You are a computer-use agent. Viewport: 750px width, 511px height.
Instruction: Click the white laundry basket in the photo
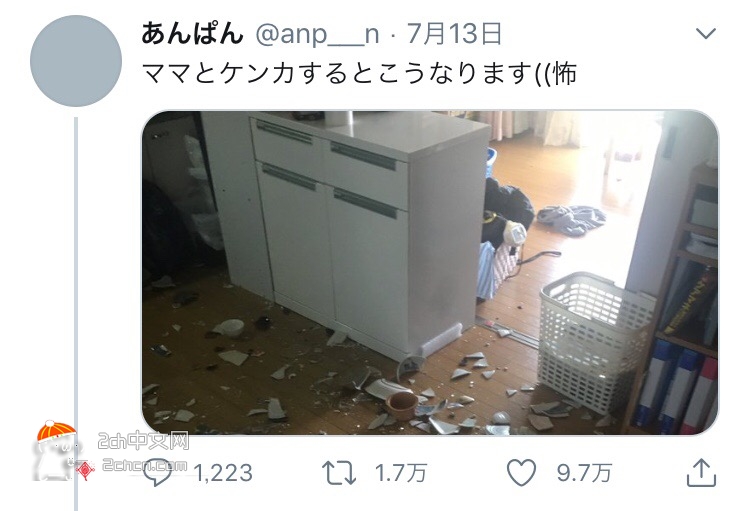596,341
